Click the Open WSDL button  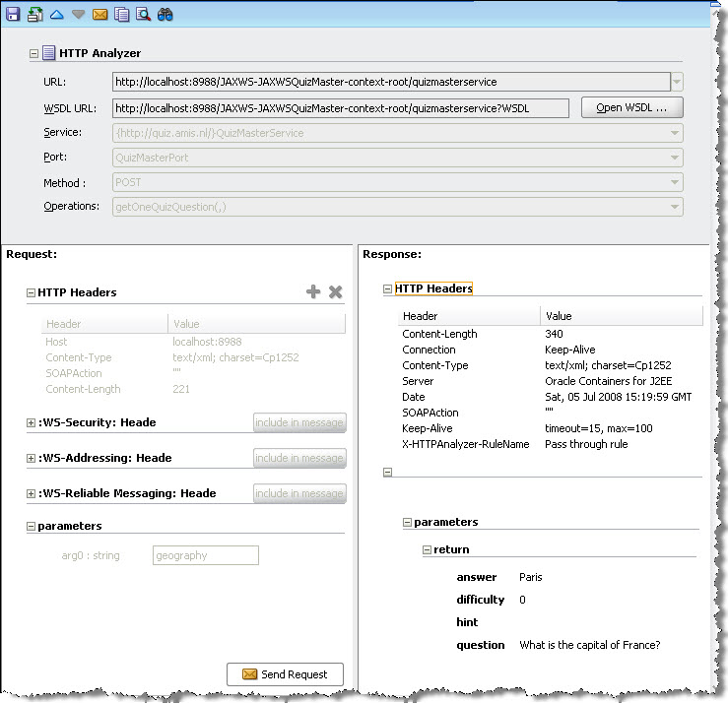631,107
